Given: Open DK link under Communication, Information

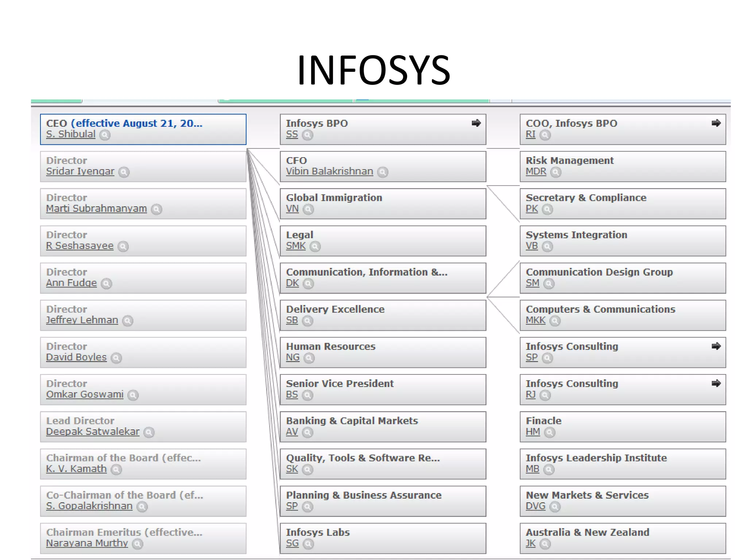Looking at the screenshot, I should pos(292,283).
